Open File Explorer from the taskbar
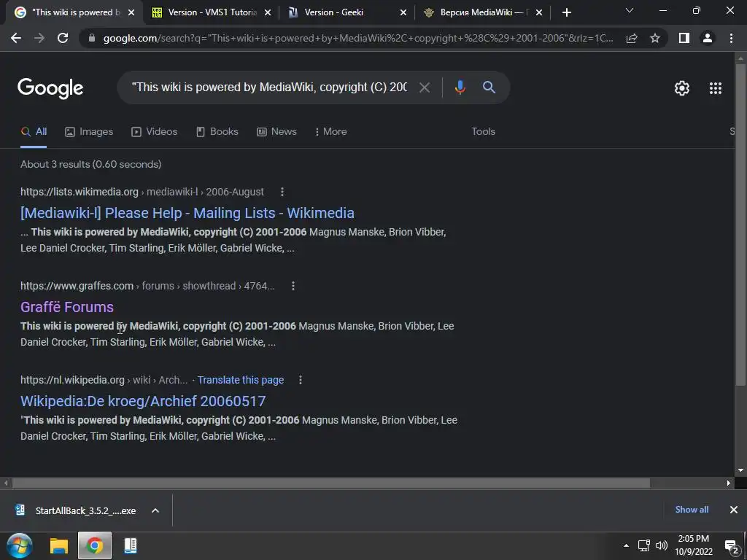 (59, 545)
